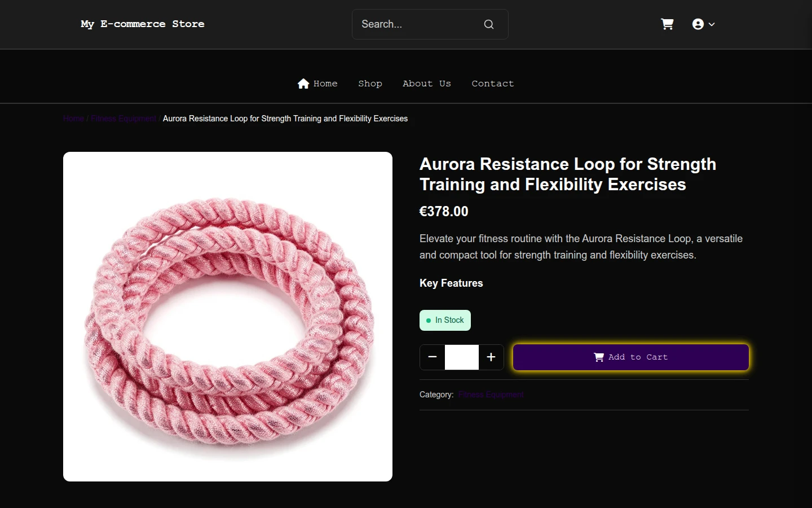Go to the About Us page
This screenshot has width=812, height=508.
tap(427, 84)
